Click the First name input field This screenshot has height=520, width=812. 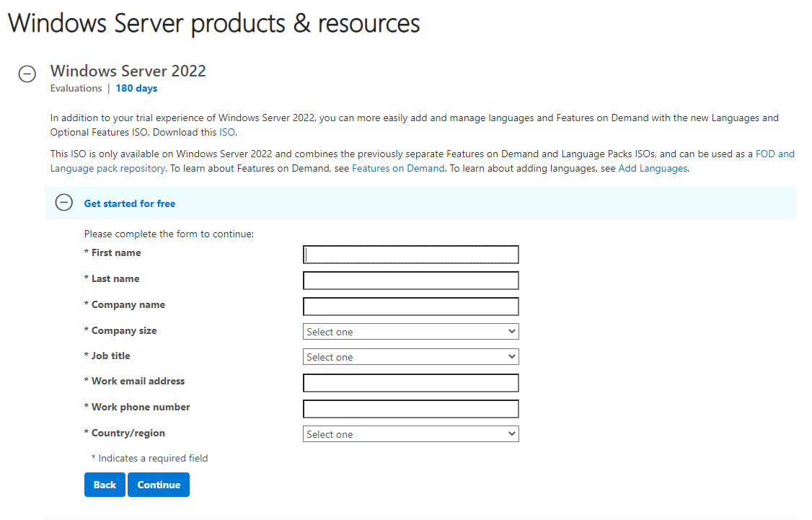pyautogui.click(x=410, y=255)
